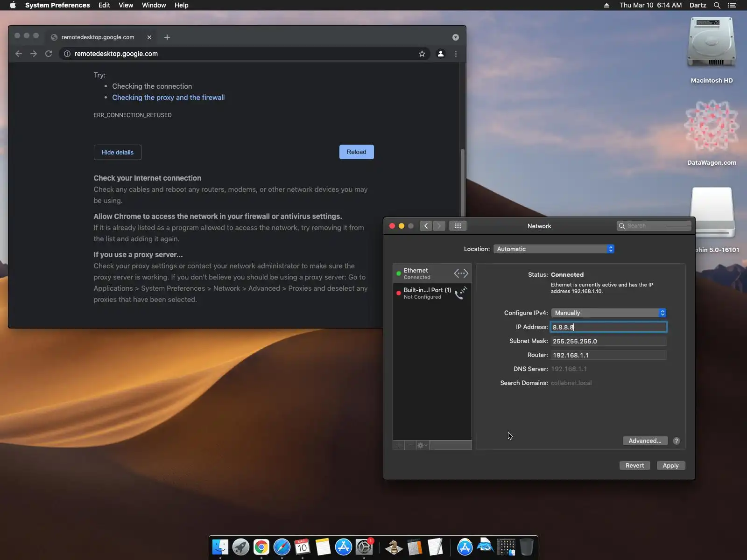Reload the page using Chrome toolbar icon

[x=49, y=54]
